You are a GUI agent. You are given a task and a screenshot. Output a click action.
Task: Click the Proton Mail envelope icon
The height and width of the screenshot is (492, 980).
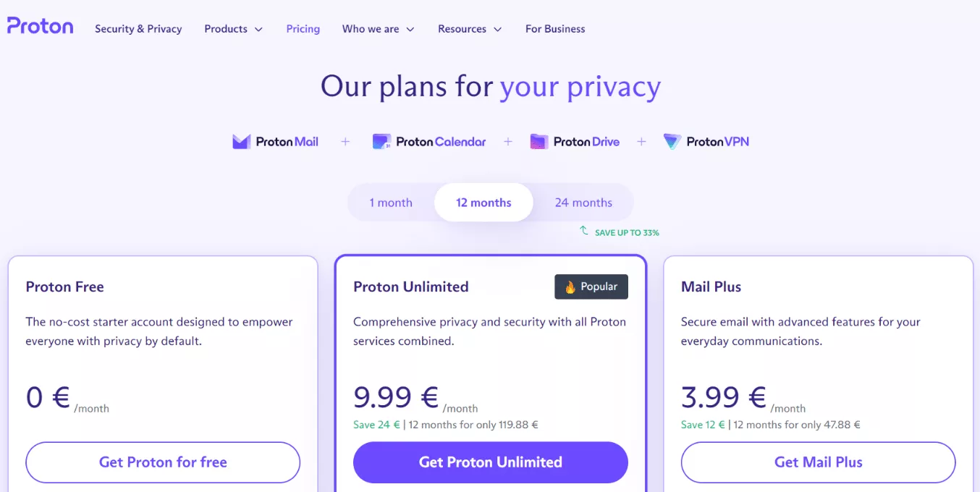[x=241, y=142]
